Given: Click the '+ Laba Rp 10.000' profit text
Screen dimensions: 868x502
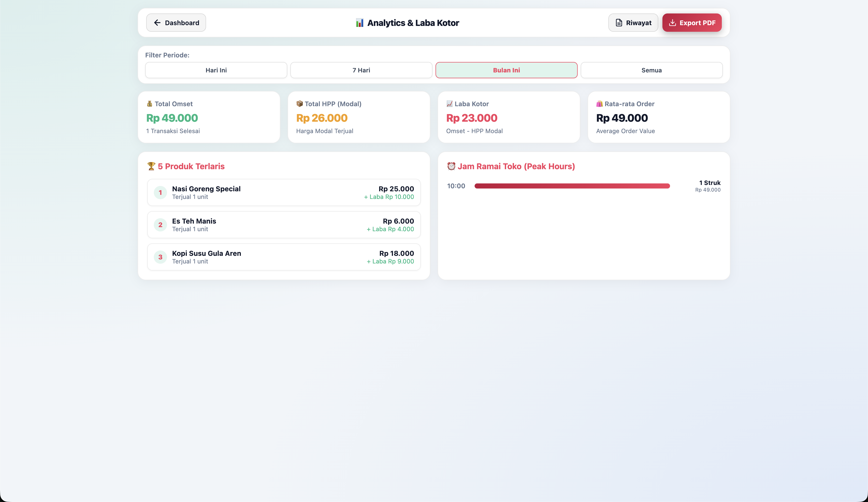Looking at the screenshot, I should [389, 197].
